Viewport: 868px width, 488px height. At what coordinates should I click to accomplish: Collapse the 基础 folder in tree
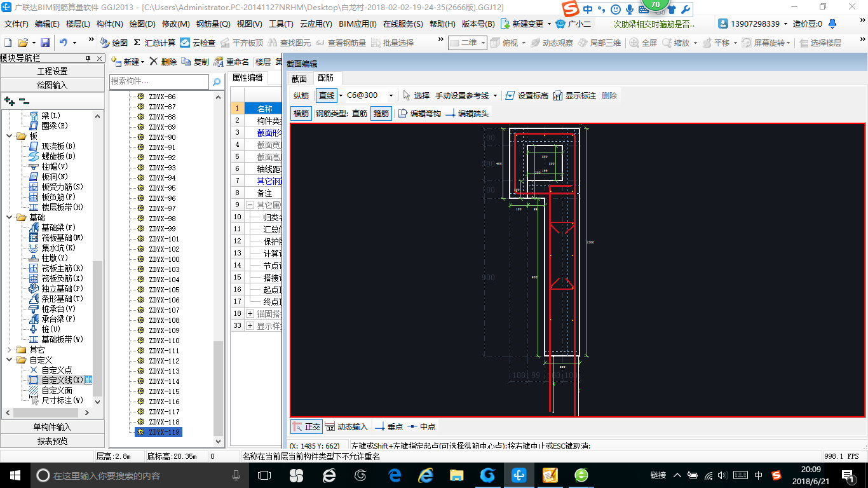[x=9, y=217]
